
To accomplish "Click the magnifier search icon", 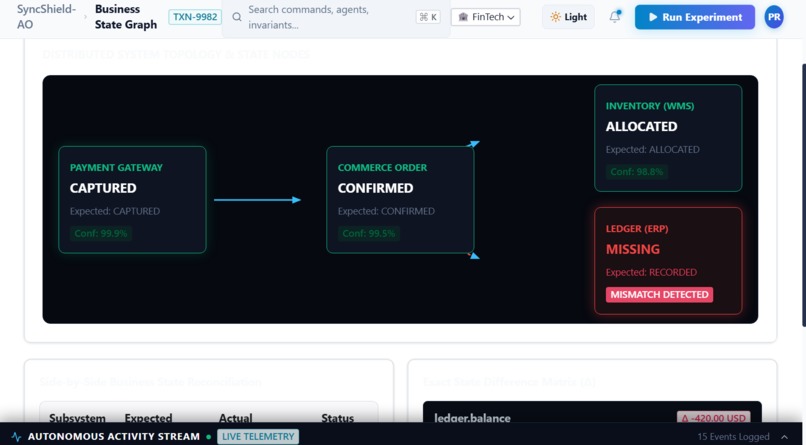I will coord(236,17).
